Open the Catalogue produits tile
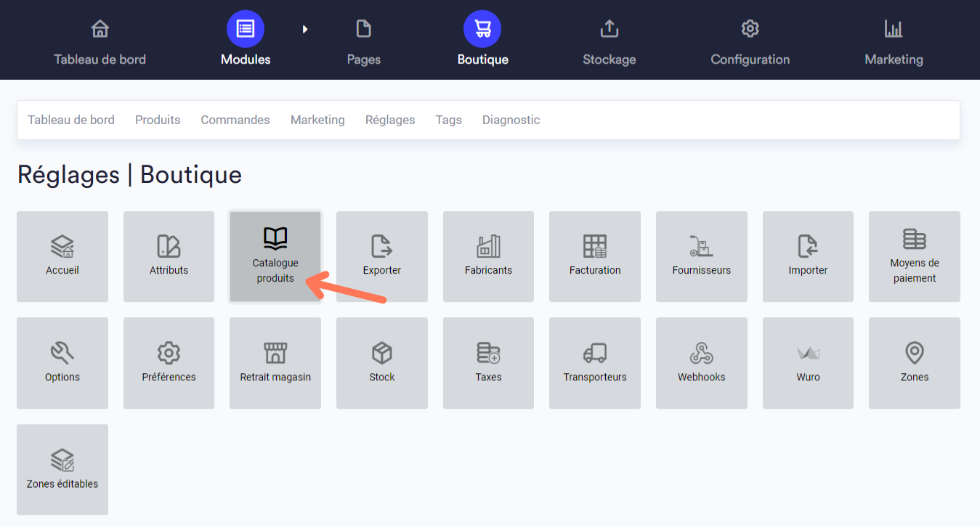The image size is (980, 527). tap(275, 256)
